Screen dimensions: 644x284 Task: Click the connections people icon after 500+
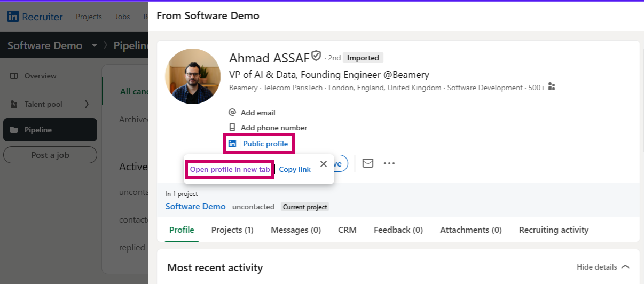(x=552, y=86)
